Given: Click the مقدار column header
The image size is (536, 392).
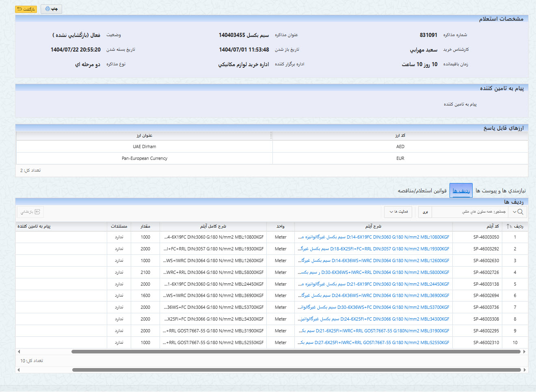Looking at the screenshot, I should [145, 226].
